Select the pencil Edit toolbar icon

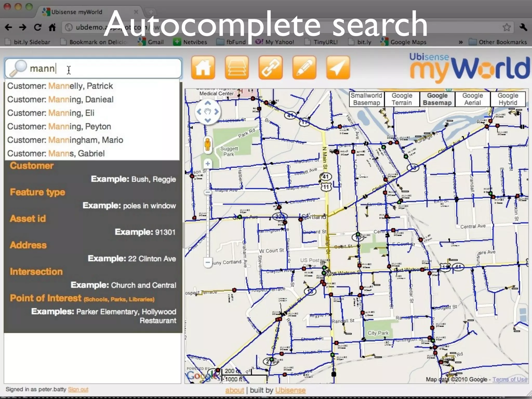304,68
